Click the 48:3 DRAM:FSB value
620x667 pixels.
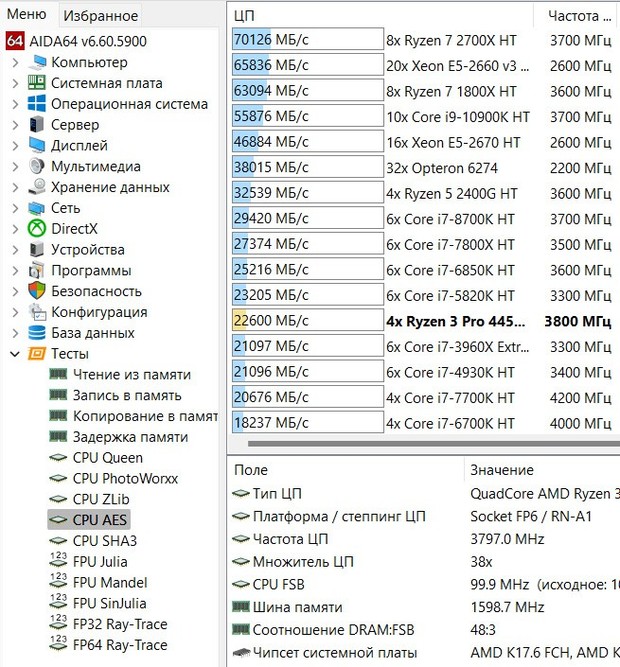483,630
